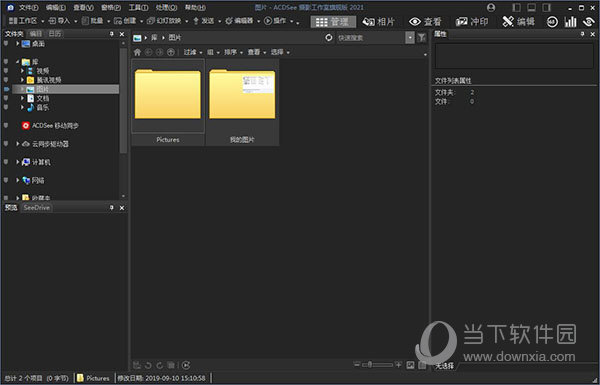The width and height of the screenshot is (600, 385).
Task: Click the 导入 (Import) toolbar button
Action: tap(62, 21)
